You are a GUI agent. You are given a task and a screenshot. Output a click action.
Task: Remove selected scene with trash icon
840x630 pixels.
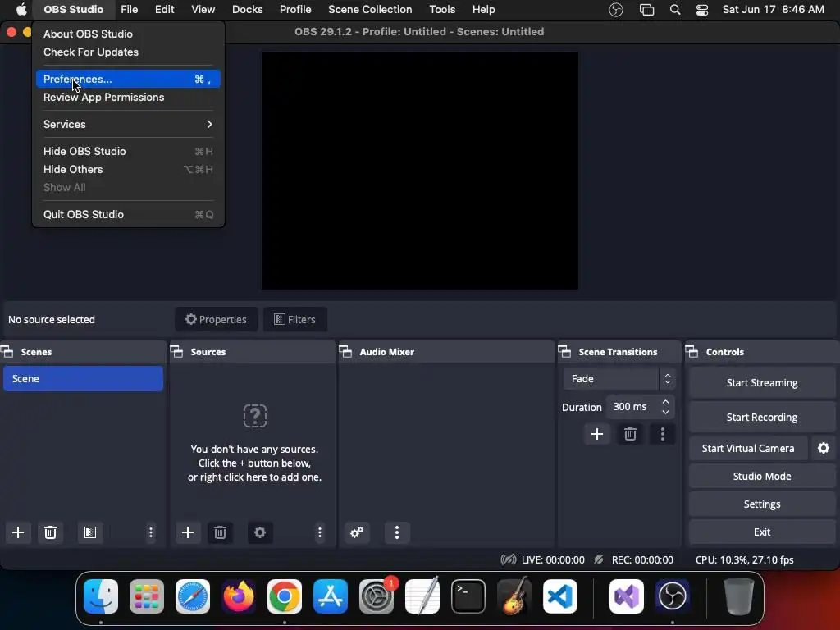pyautogui.click(x=50, y=532)
